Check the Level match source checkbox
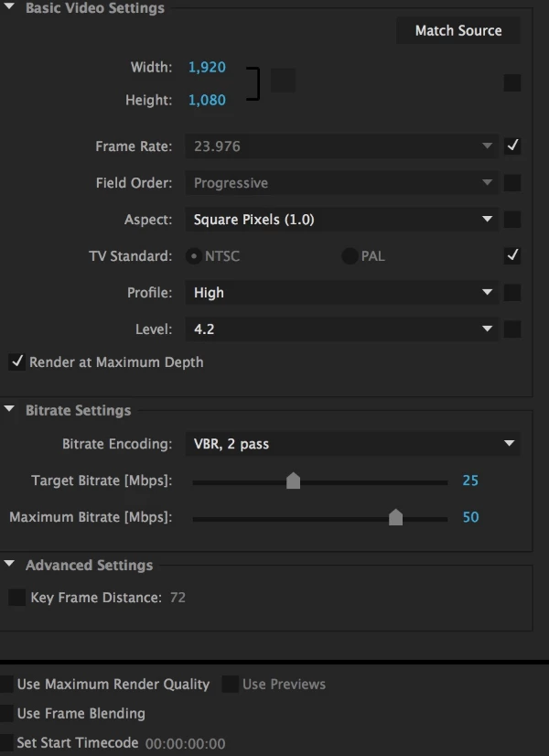 pos(511,329)
